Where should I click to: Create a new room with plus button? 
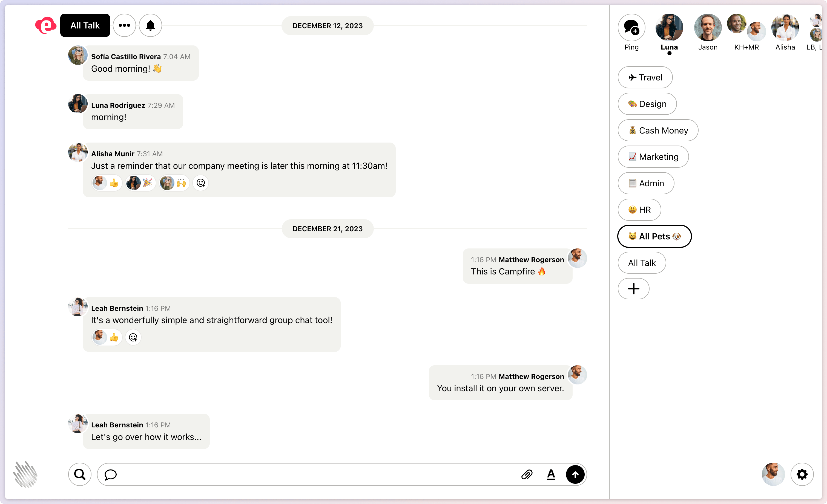633,289
